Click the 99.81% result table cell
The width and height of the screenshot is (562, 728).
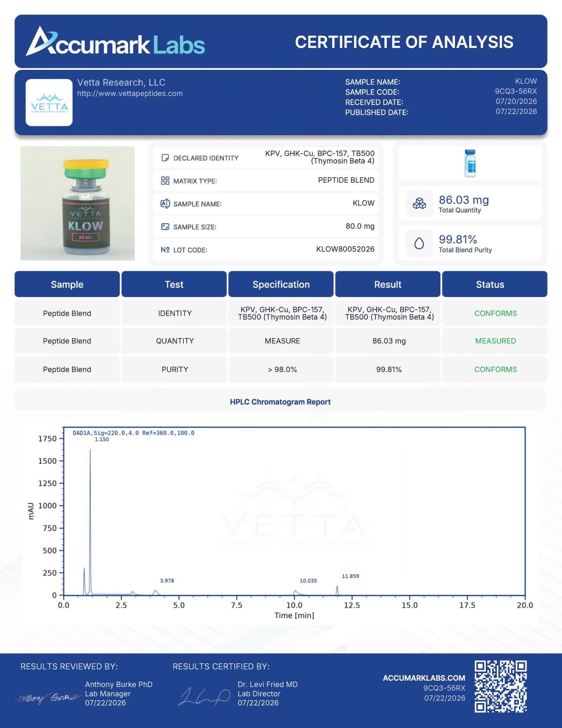(x=388, y=369)
